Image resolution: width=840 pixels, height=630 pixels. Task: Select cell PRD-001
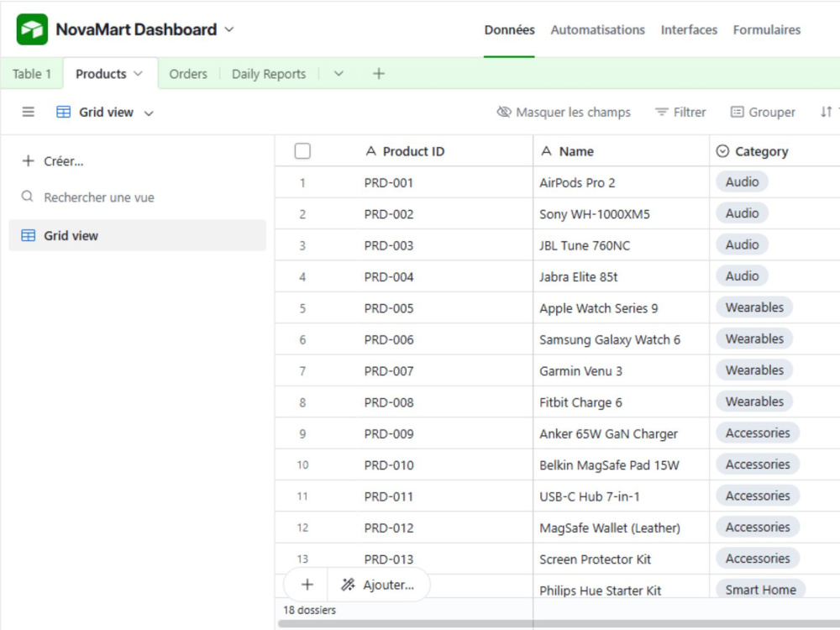[x=444, y=182]
